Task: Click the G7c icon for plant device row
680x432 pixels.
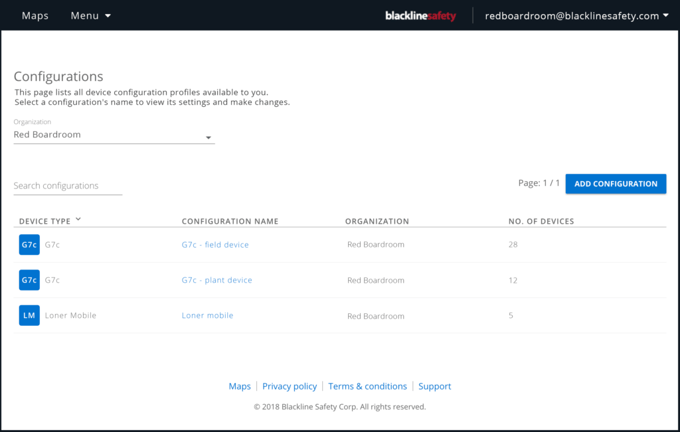Action: [x=29, y=280]
